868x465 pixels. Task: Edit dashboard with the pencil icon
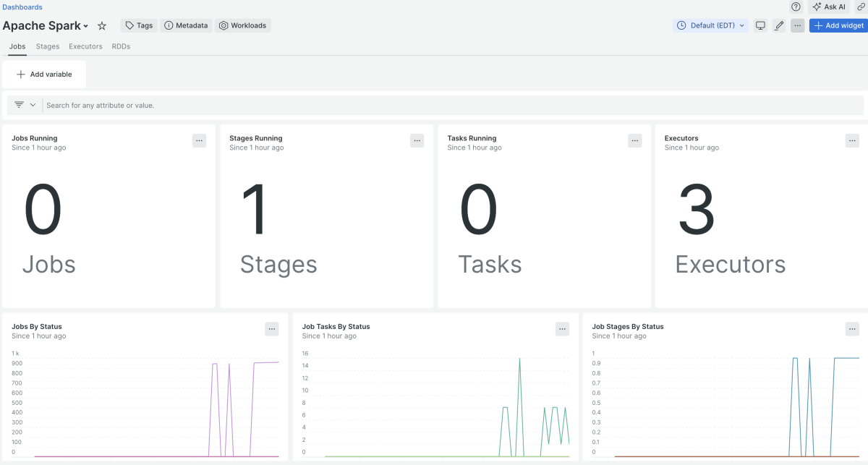[779, 25]
